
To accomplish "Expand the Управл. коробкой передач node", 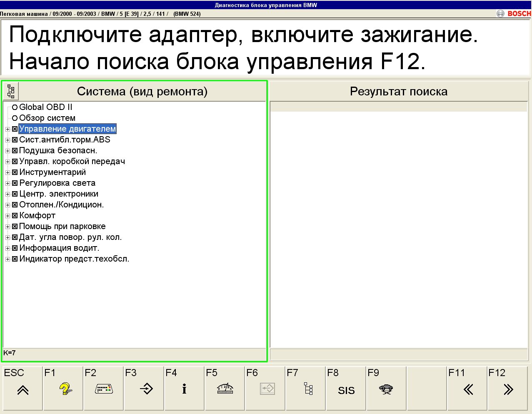I will tap(7, 162).
